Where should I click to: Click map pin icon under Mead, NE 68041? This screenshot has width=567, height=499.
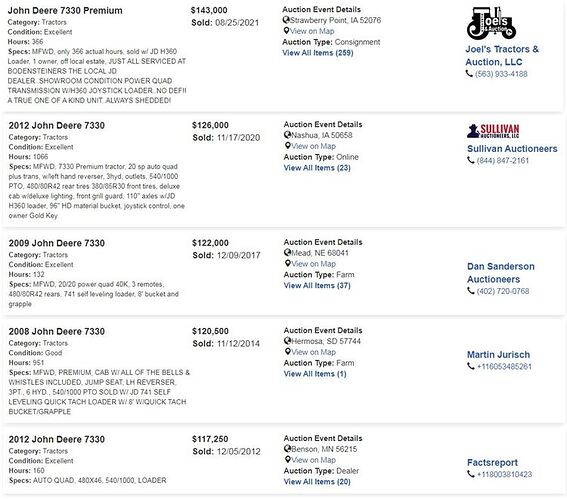pyautogui.click(x=287, y=263)
